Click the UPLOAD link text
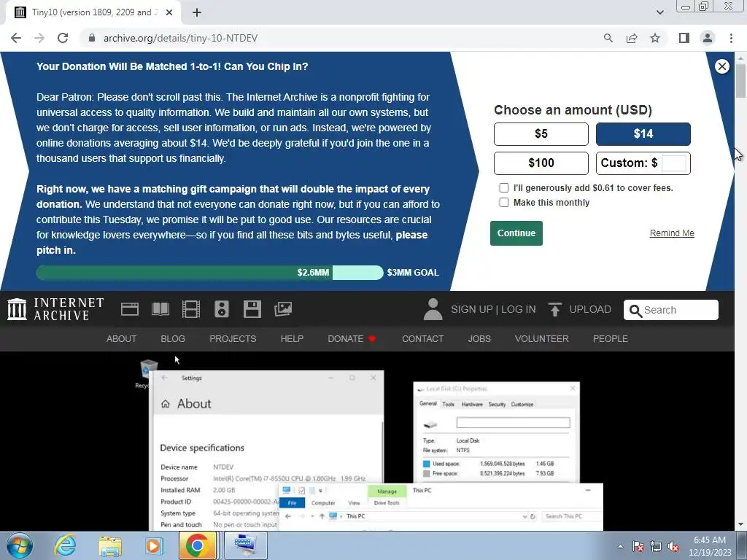The image size is (747, 560). [589, 309]
